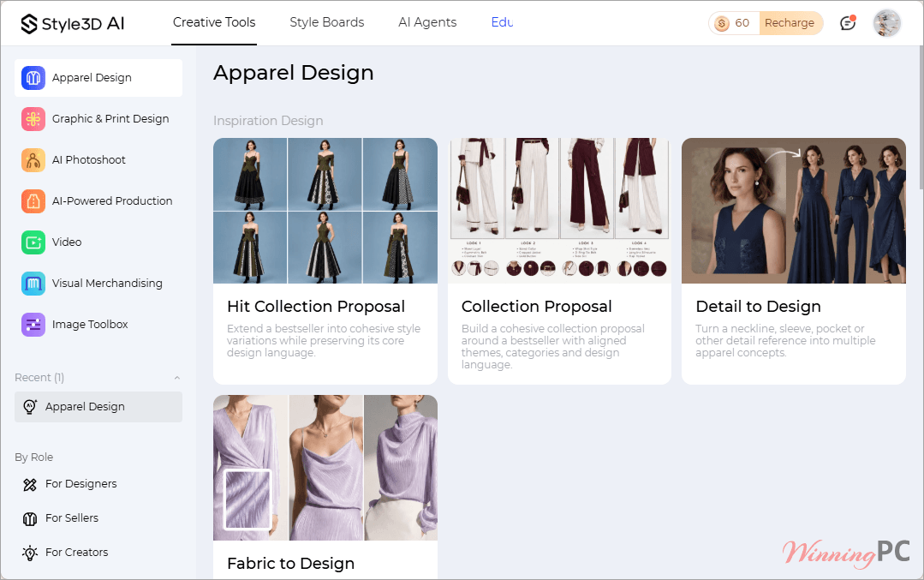Choose the For Sellers role
The image size is (924, 580).
pos(72,518)
